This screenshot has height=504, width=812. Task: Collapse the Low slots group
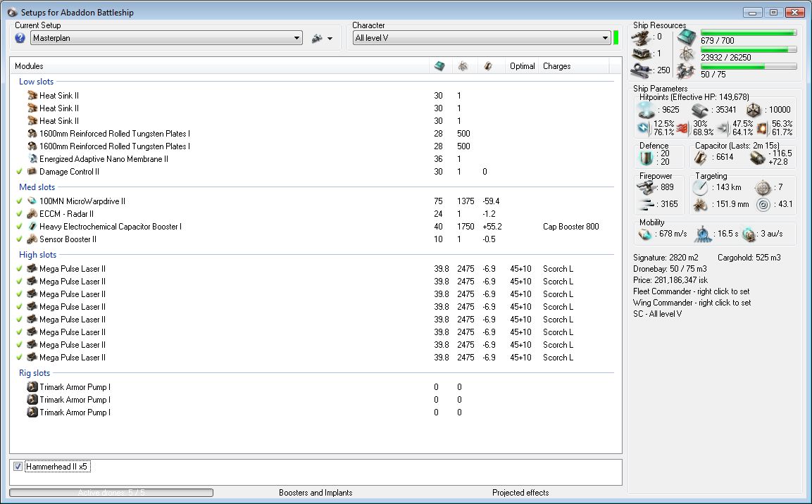36,82
